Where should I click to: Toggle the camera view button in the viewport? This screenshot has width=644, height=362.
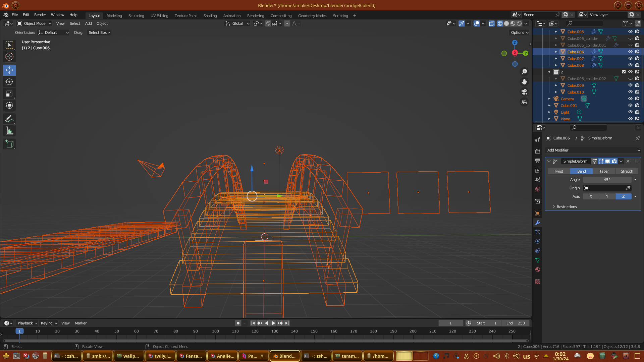(x=524, y=92)
